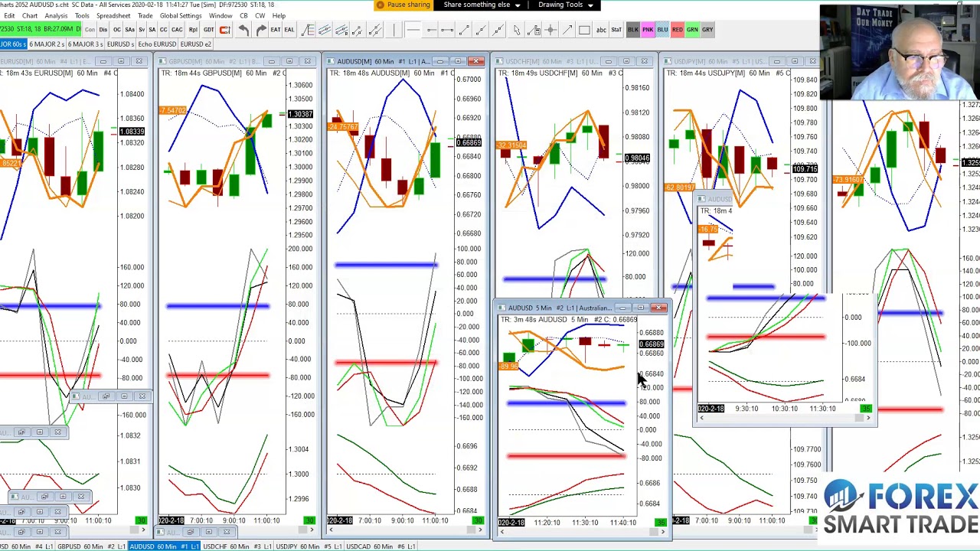Switch to the Echo EURUSD chartbook tab
Screen dimensions: 980x551
tap(157, 44)
